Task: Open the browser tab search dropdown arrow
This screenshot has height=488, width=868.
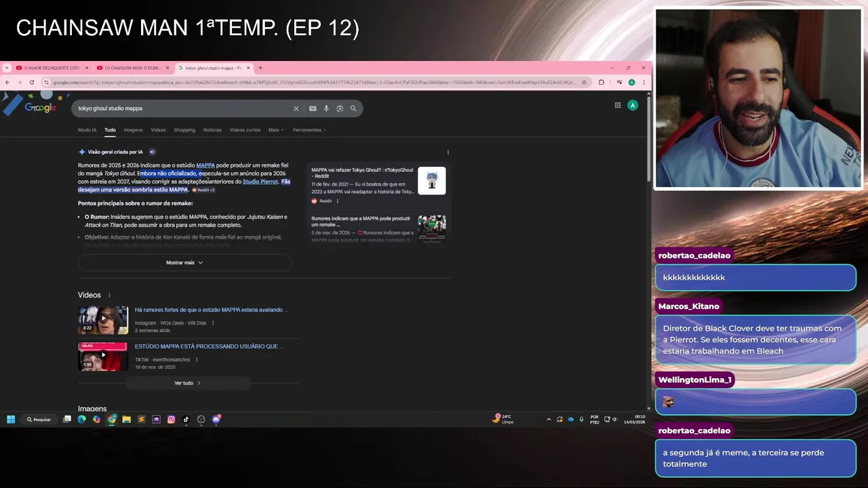Action: [x=7, y=68]
